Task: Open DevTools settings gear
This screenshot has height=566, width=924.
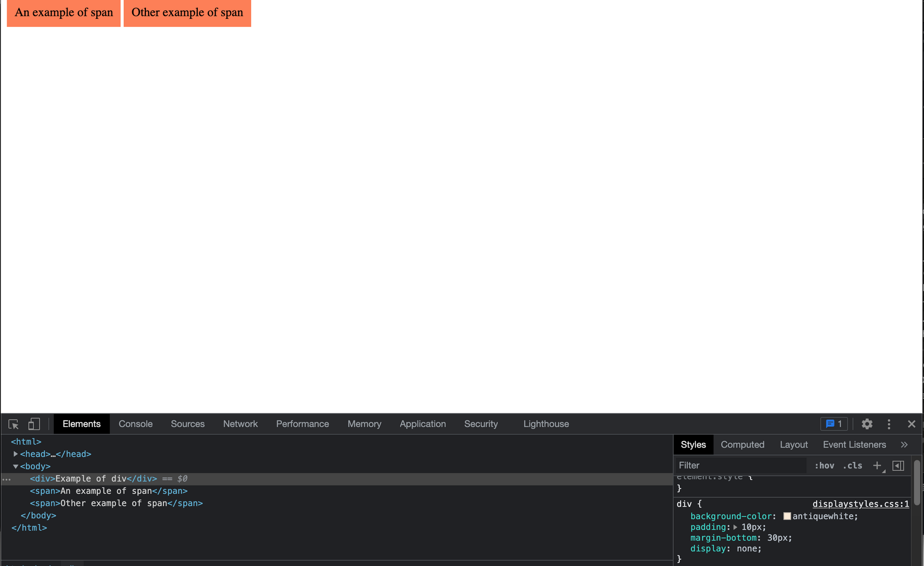Action: coord(867,424)
